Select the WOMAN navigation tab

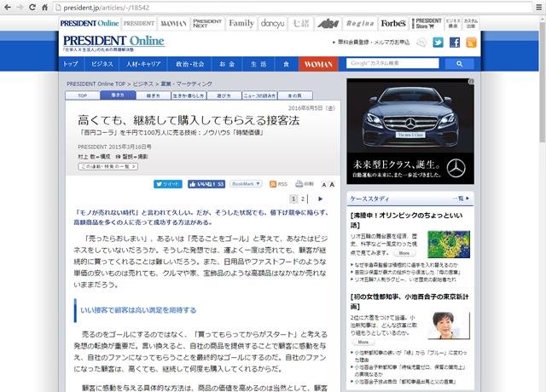pos(319,64)
